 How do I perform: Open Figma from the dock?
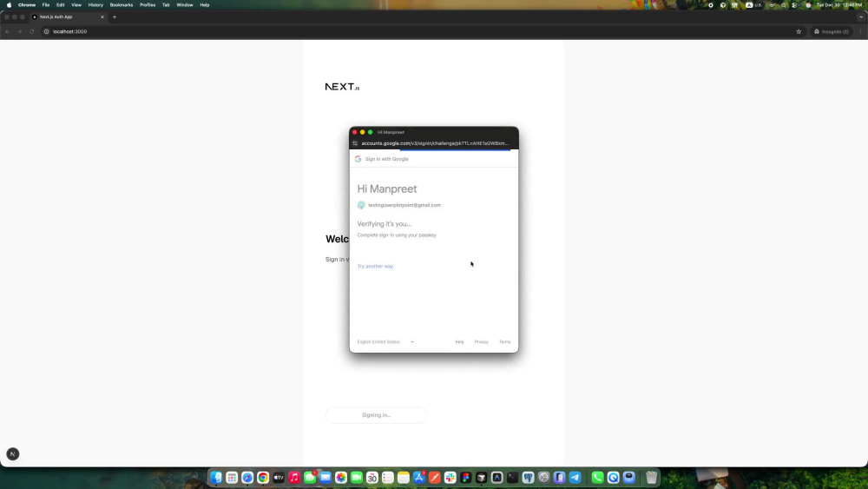coord(465,478)
